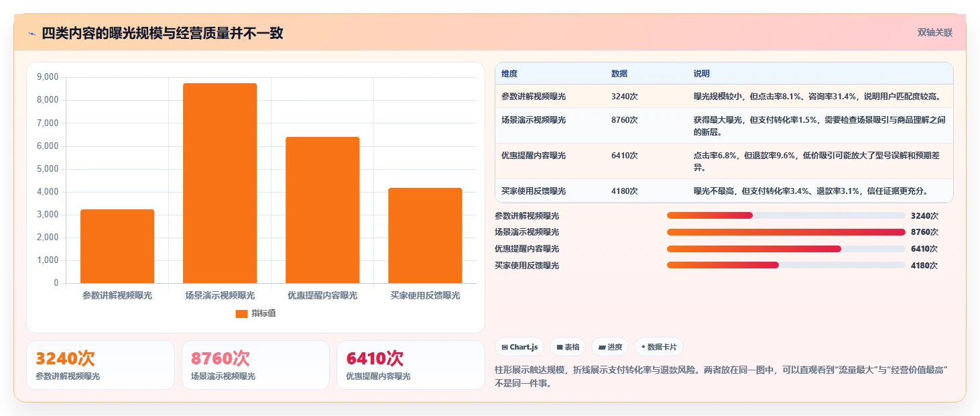
Task: Click the 6410次 progress bar for 优惠提醒内容曝光
Action: pos(786,249)
